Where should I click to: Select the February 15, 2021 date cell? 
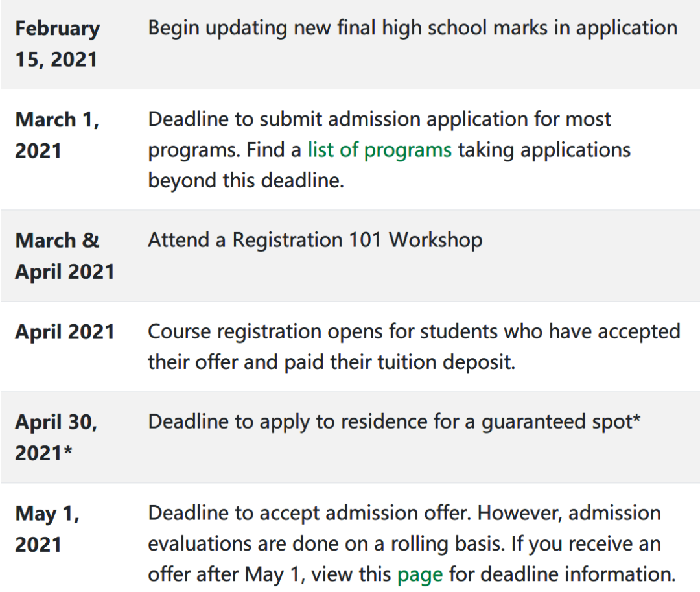(58, 43)
